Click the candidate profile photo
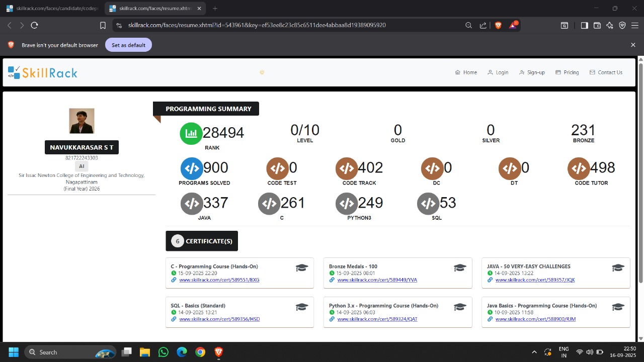644x362 pixels. [x=82, y=121]
